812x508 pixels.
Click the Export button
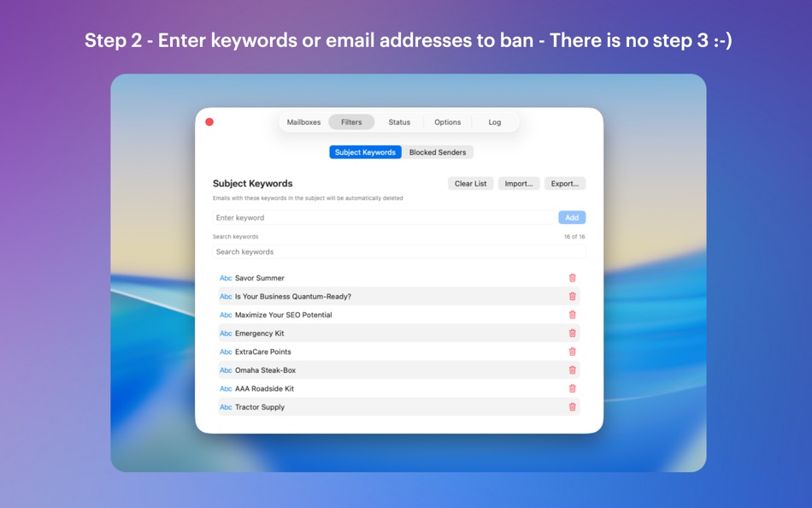(x=564, y=183)
